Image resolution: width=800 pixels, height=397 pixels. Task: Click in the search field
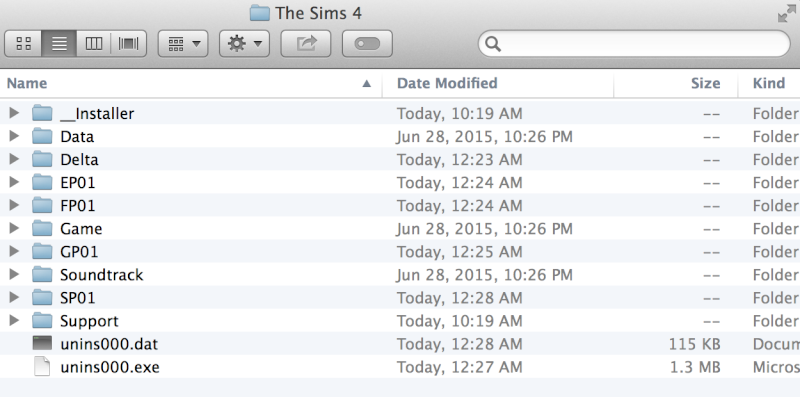tap(634, 44)
